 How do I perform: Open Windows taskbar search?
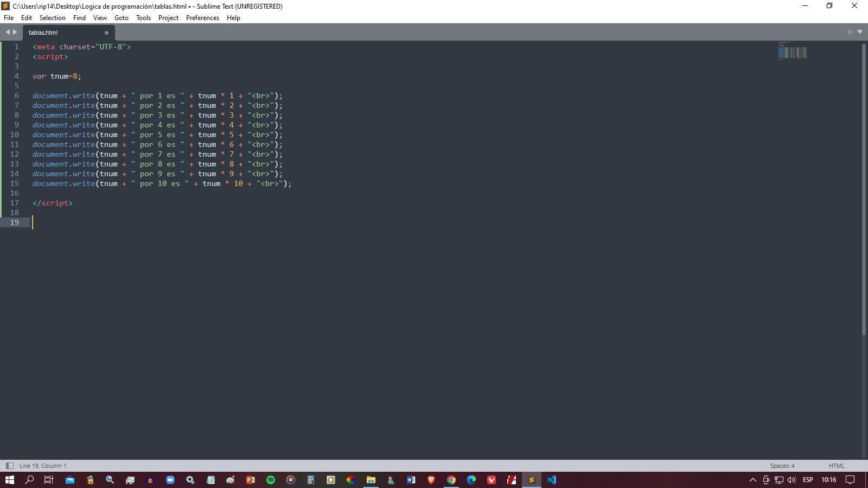tap(30, 480)
